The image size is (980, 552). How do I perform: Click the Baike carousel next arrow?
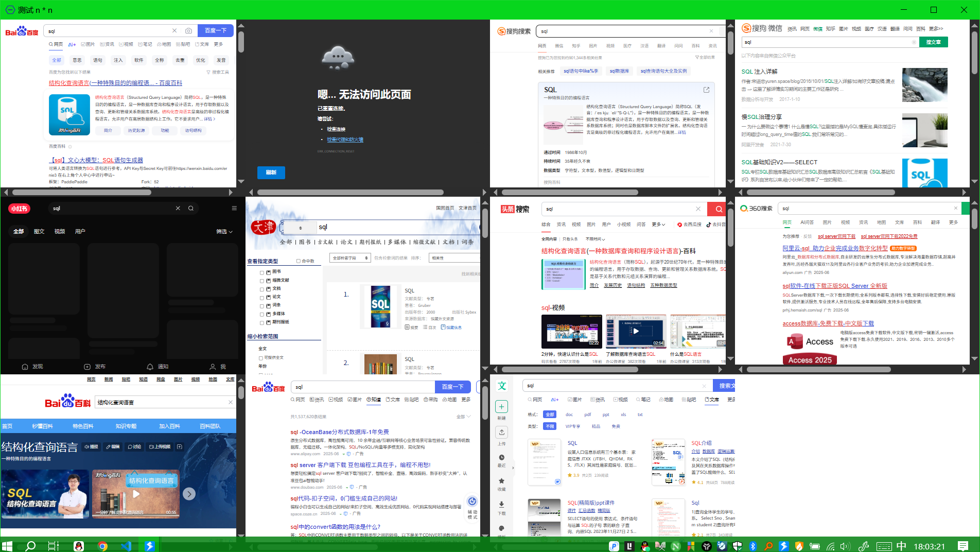pos(189,494)
